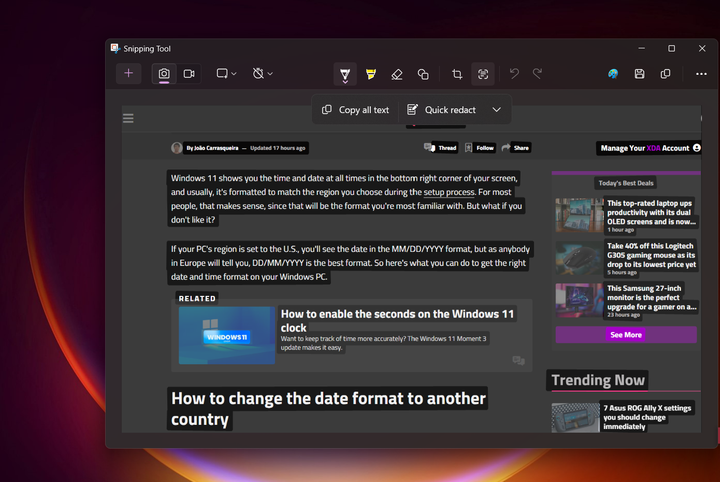Click Copy all text

[355, 110]
